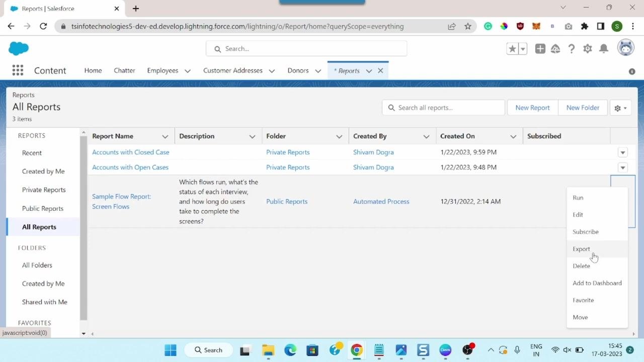This screenshot has height=362, width=644.
Task: Open row actions for Accounts with Closed Case
Action: click(623, 152)
